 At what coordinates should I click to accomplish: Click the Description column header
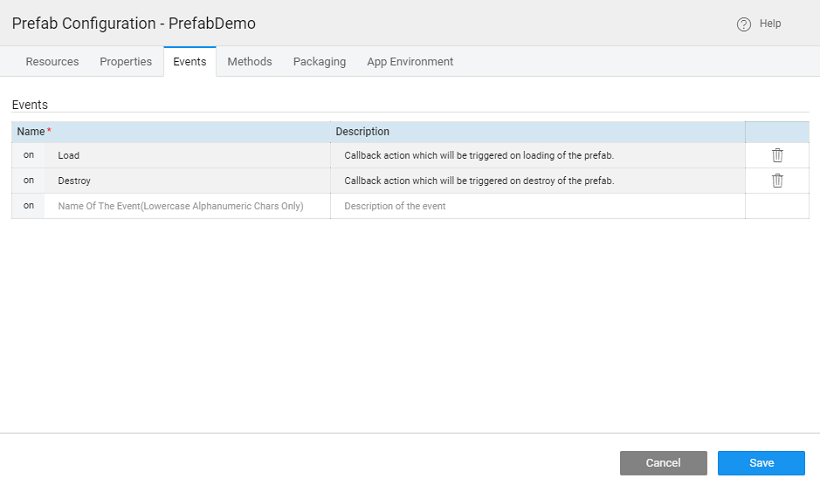point(362,132)
